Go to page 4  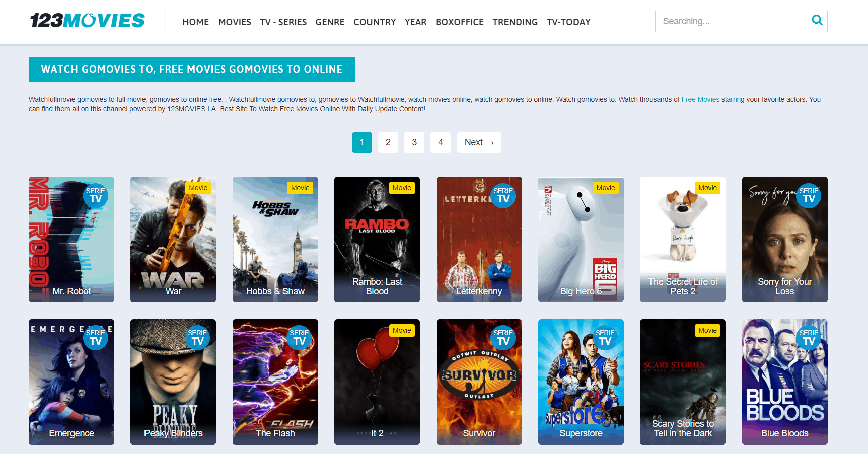[x=441, y=142]
